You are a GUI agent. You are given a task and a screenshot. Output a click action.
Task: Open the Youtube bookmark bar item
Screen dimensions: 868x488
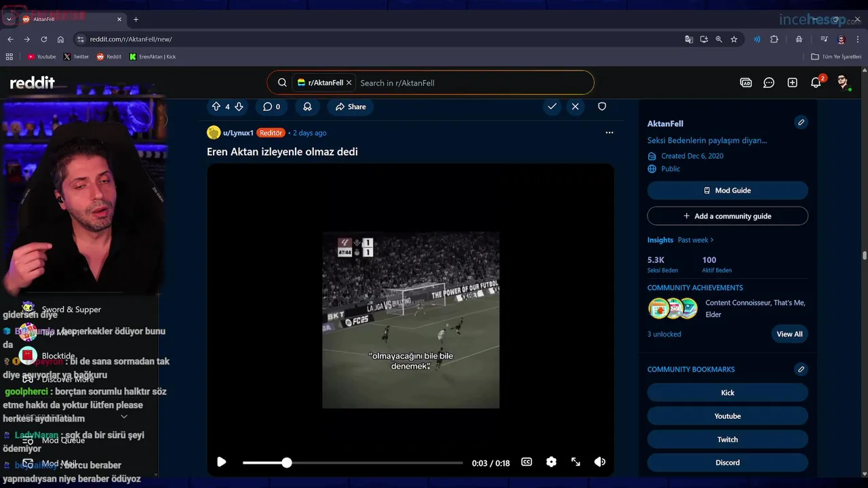41,57
